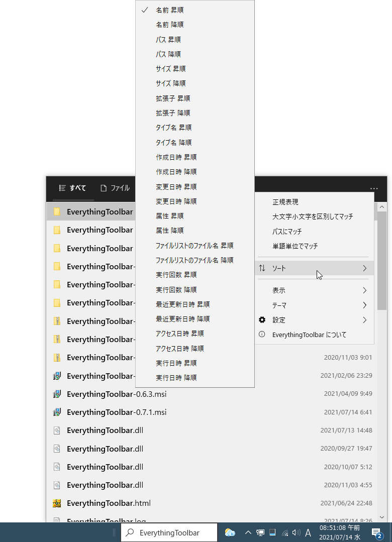Expand the 表示 submenu
This screenshot has height=542, width=392.
pyautogui.click(x=315, y=290)
